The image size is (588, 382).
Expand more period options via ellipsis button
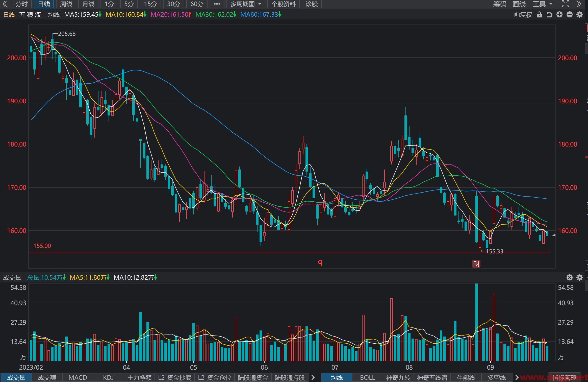(x=217, y=4)
